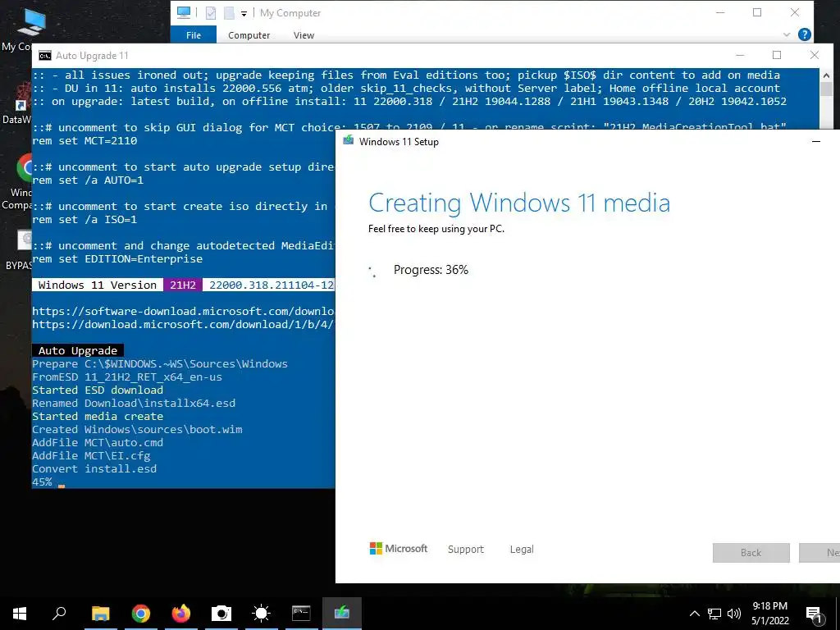This screenshot has height=630, width=840.
Task: Minimize the Windows 11 Setup window
Action: tap(816, 141)
